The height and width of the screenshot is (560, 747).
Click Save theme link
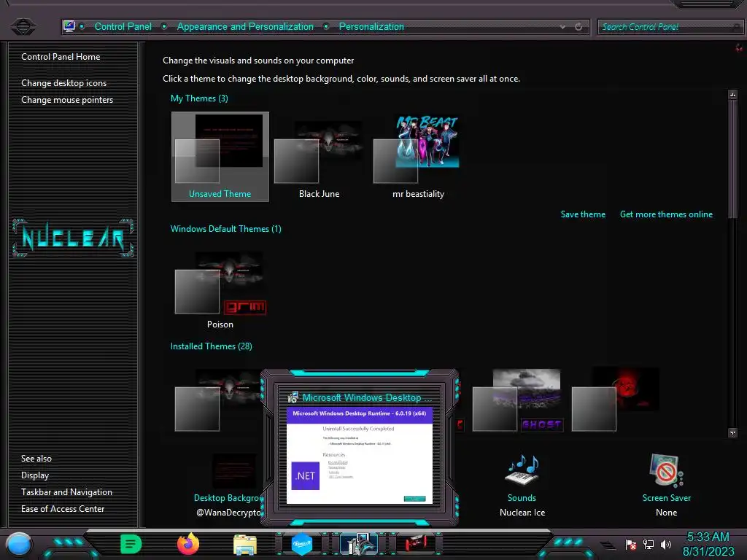(583, 214)
